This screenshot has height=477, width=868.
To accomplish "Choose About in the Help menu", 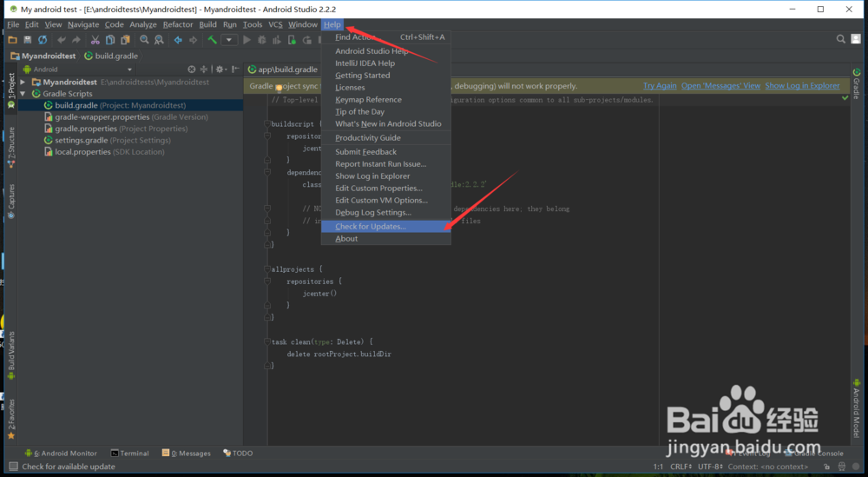I will [x=386, y=238].
